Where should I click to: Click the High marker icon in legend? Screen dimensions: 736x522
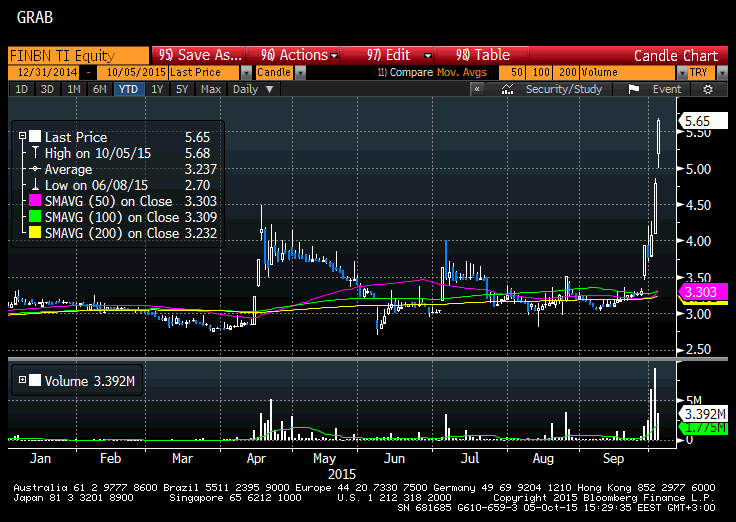[36, 153]
